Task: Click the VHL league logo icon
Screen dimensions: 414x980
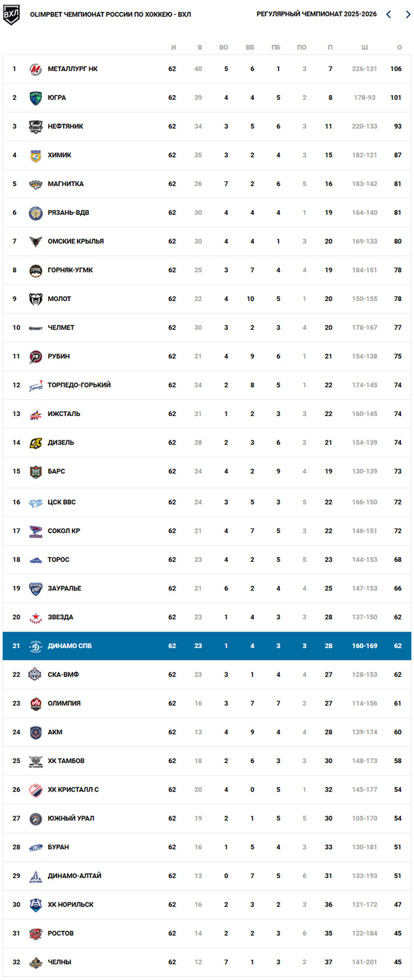Action: (11, 14)
